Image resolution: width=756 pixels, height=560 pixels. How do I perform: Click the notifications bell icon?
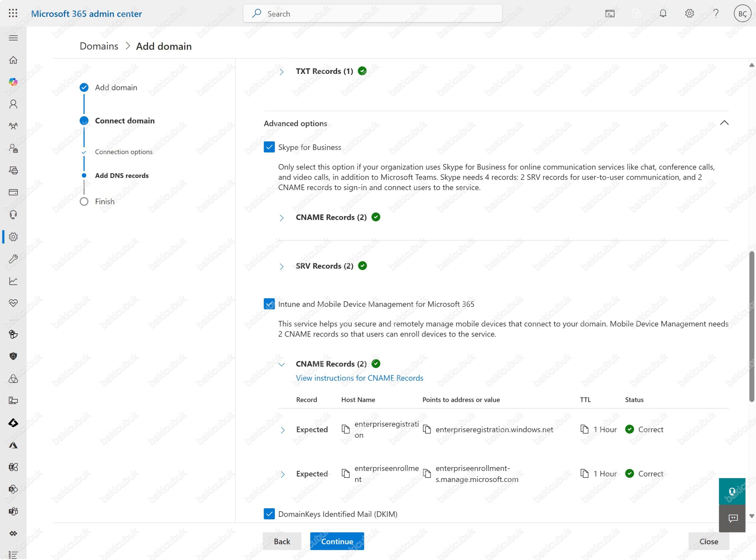663,13
